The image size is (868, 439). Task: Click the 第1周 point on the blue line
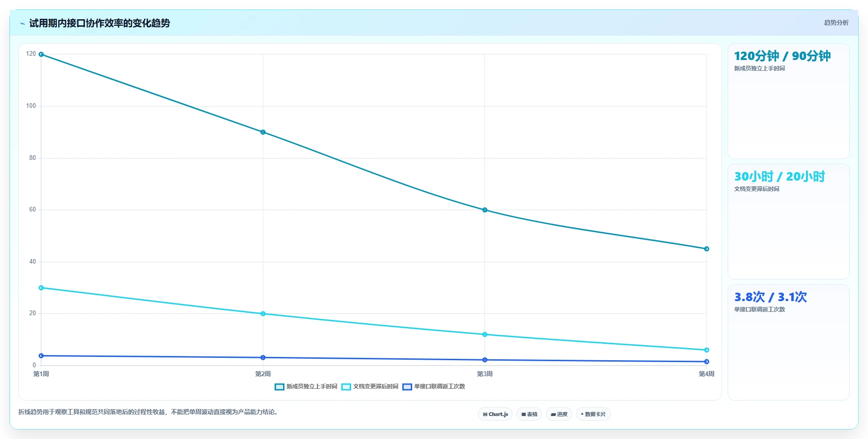tap(41, 356)
